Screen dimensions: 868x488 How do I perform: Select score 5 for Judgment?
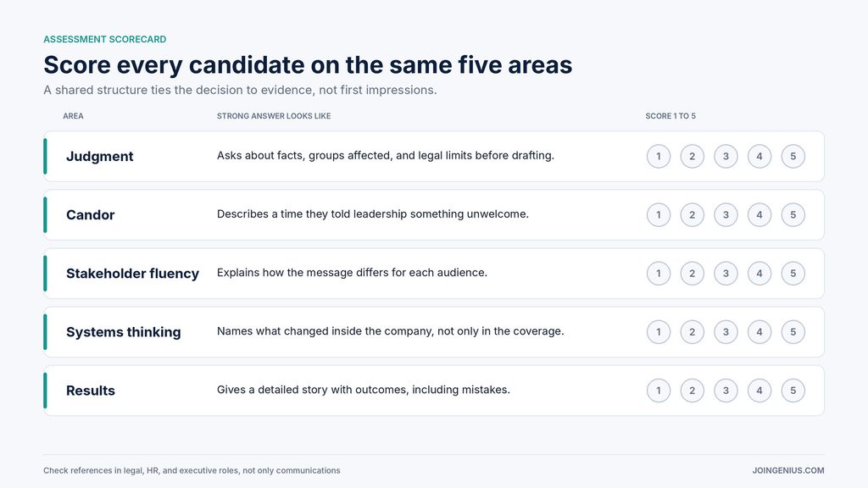click(x=793, y=157)
